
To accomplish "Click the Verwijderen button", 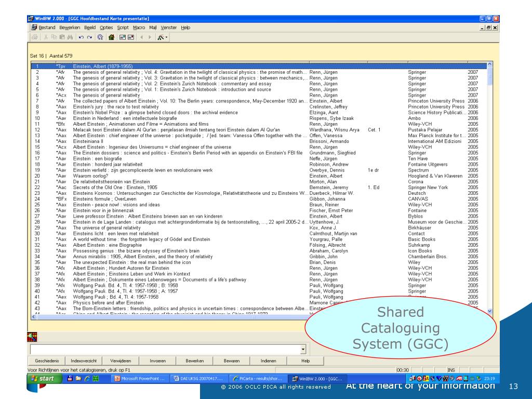I will click(121, 361).
